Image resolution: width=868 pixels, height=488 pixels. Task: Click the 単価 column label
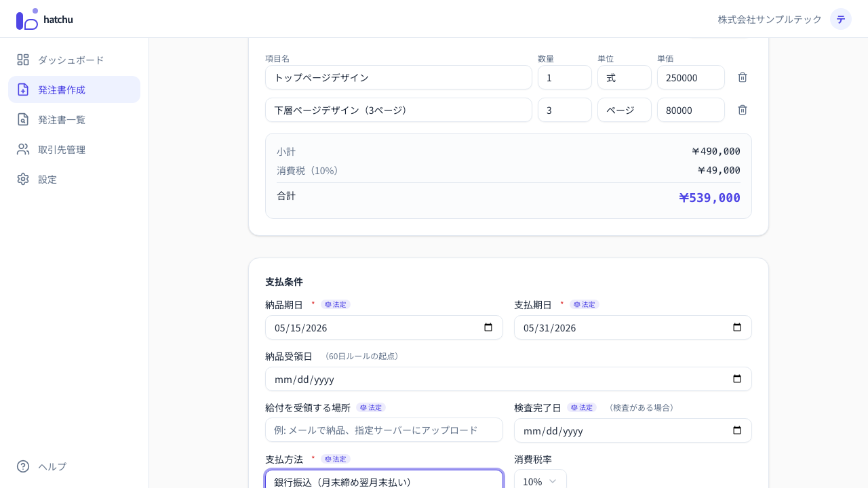tap(665, 58)
